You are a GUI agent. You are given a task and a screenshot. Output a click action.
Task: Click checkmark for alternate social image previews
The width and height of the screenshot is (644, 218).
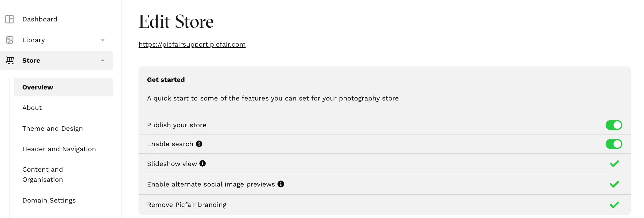tap(614, 184)
